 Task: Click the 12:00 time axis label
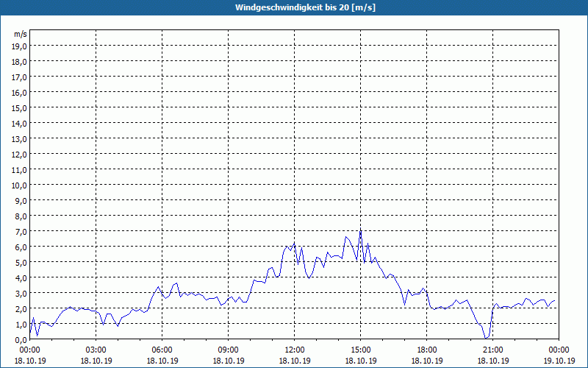point(295,350)
